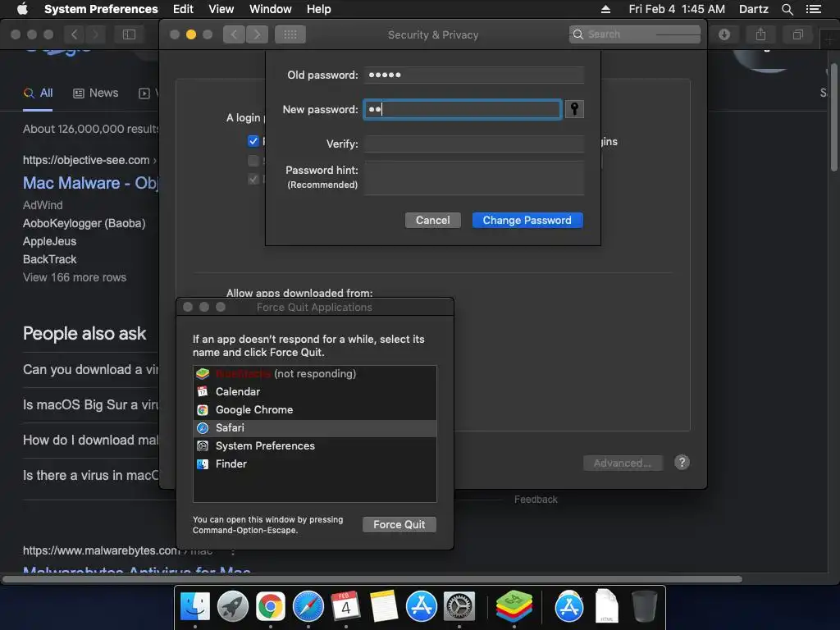Click View 166 more rows link
840x630 pixels.
[75, 277]
